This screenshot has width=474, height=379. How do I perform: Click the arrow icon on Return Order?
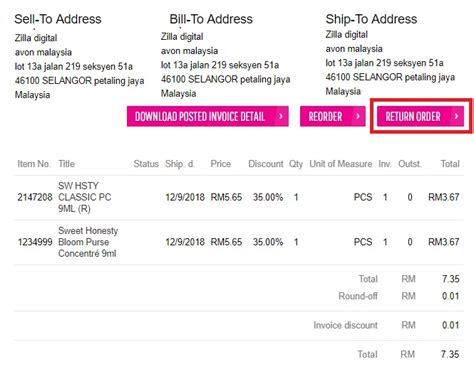456,116
